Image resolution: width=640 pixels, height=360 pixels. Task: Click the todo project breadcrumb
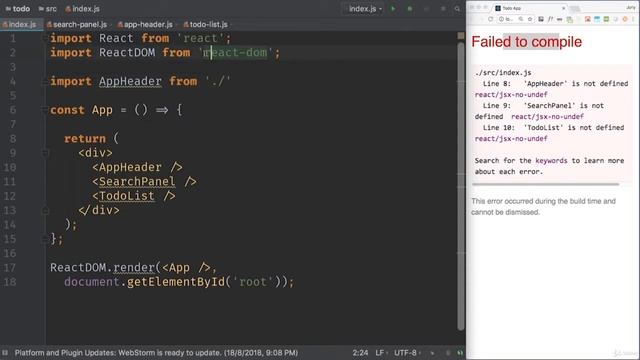[18, 9]
